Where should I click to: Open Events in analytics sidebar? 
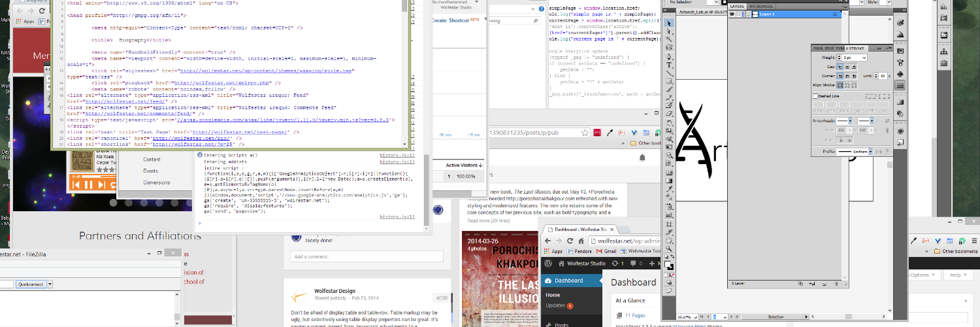point(151,171)
